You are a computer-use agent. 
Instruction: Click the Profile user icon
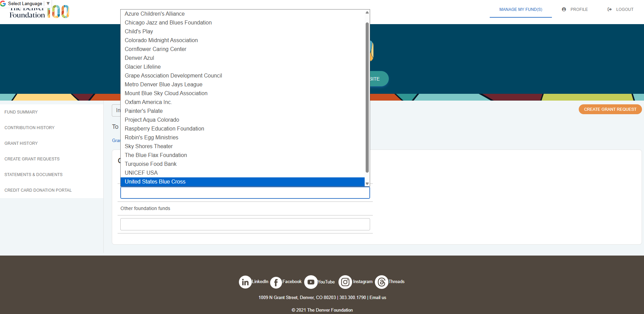point(564,10)
